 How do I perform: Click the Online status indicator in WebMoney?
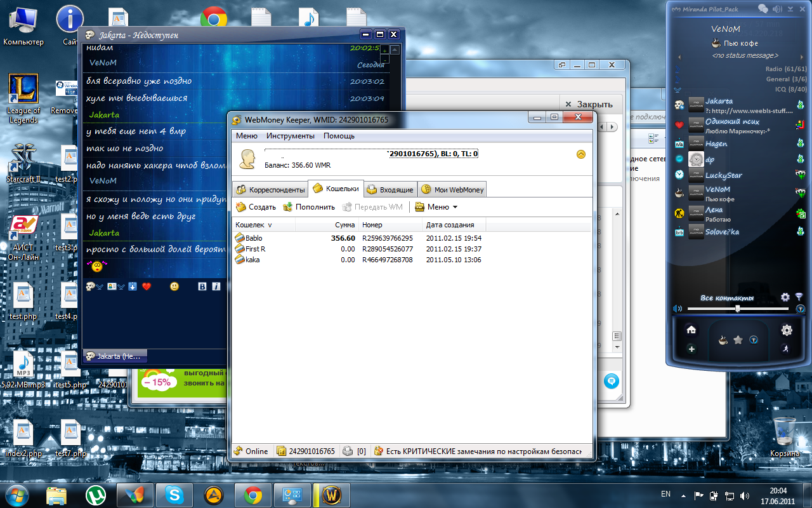pyautogui.click(x=251, y=451)
